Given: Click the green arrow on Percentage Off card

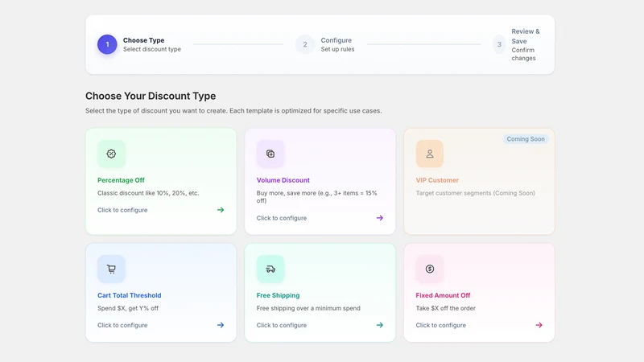Looking at the screenshot, I should pos(221,210).
